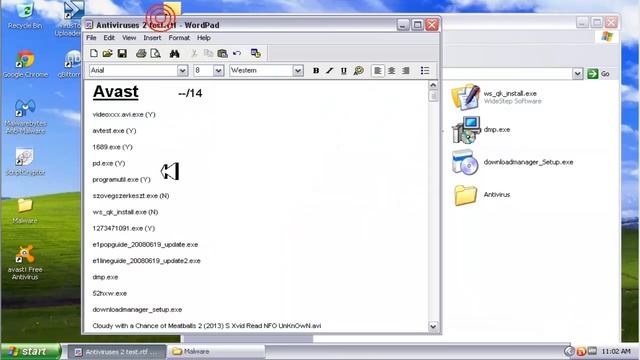
Task: Select Google Chrome desktop shortcut
Action: (25, 65)
